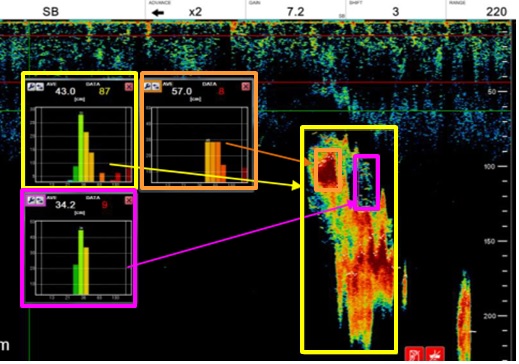The width and height of the screenshot is (519, 364).
Task: Select the orange measurement box on the echogram
Action: pyautogui.click(x=328, y=170)
